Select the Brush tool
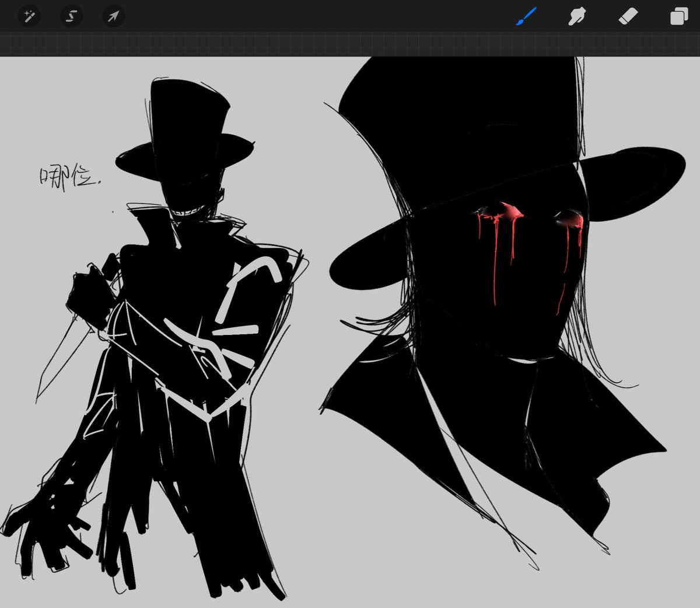Image resolution: width=700 pixels, height=608 pixels. point(525,16)
